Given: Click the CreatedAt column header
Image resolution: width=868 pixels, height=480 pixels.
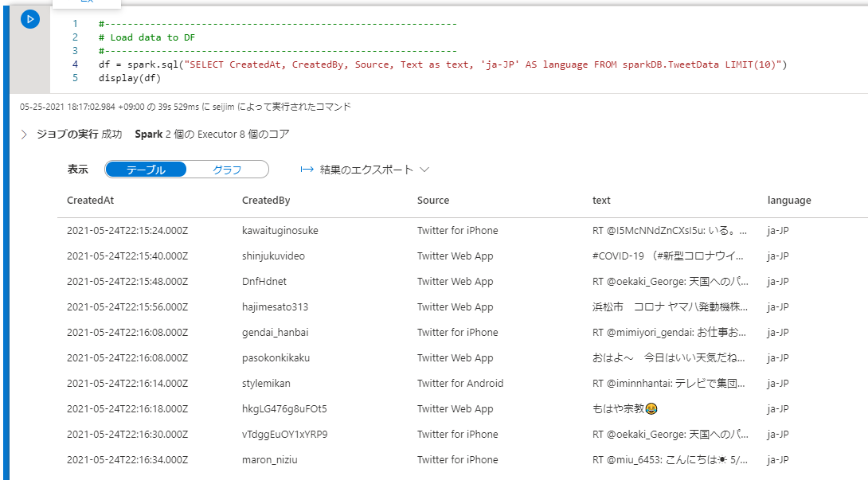Looking at the screenshot, I should pos(90,201).
